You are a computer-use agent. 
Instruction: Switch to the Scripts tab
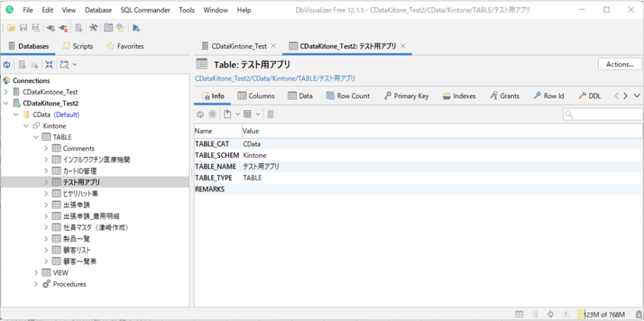[77, 47]
